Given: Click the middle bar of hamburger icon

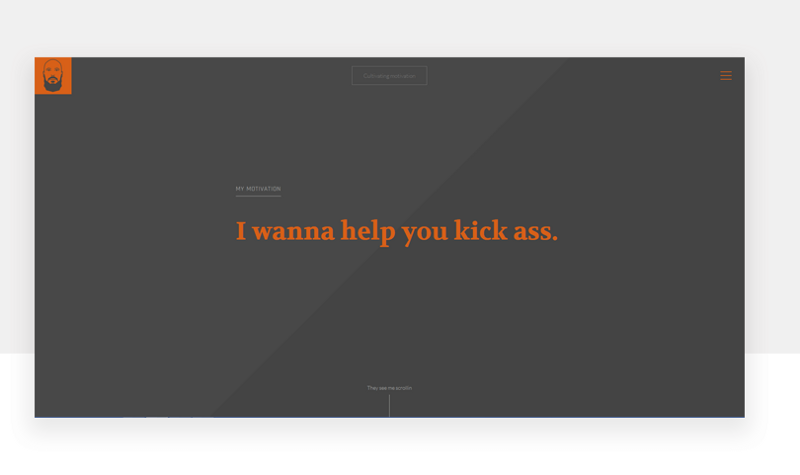Looking at the screenshot, I should pyautogui.click(x=726, y=76).
